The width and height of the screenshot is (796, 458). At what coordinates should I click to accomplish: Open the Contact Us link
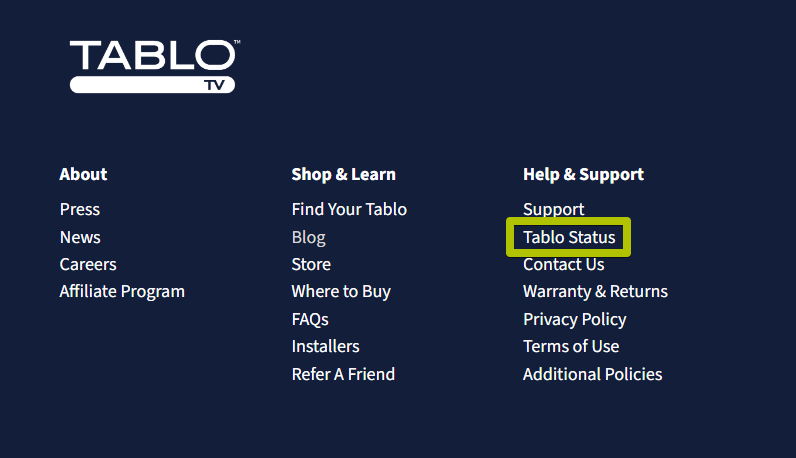(x=563, y=264)
